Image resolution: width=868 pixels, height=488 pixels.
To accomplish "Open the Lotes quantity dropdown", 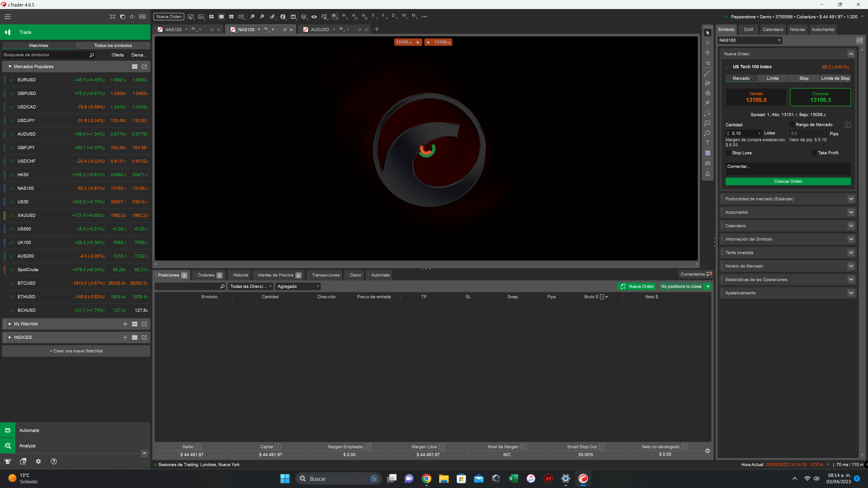I will click(x=759, y=133).
